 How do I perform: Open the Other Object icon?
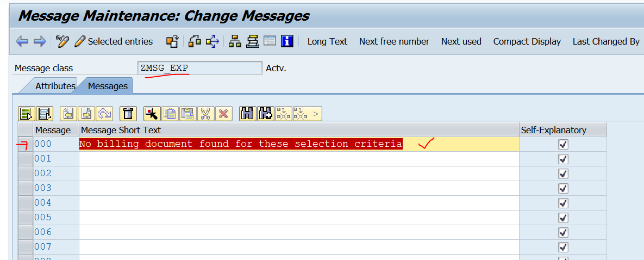172,41
